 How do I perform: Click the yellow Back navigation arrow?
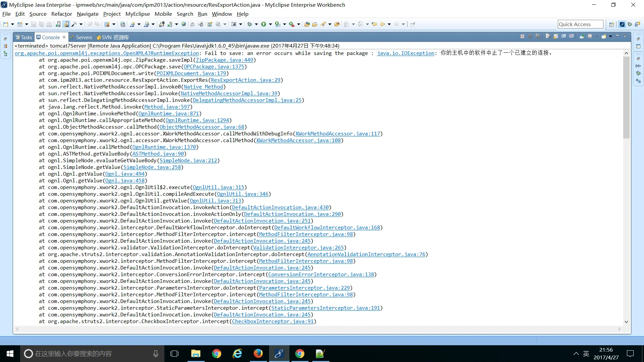pos(382,24)
